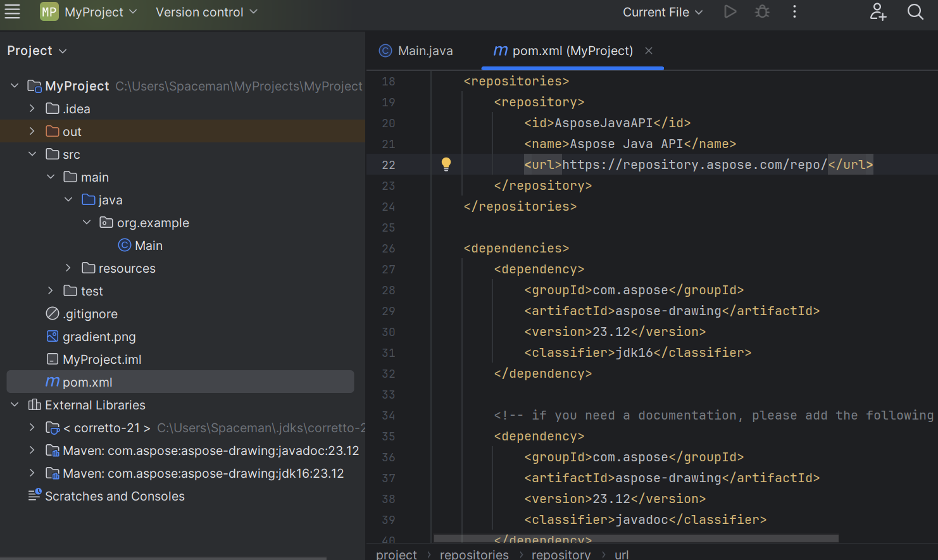Click the intention lightbulb on line 22

point(446,164)
